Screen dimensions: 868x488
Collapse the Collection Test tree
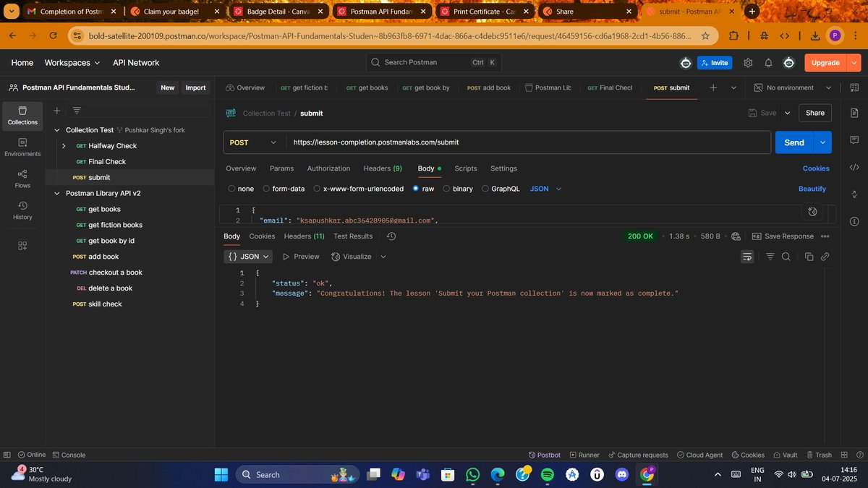[x=58, y=130]
